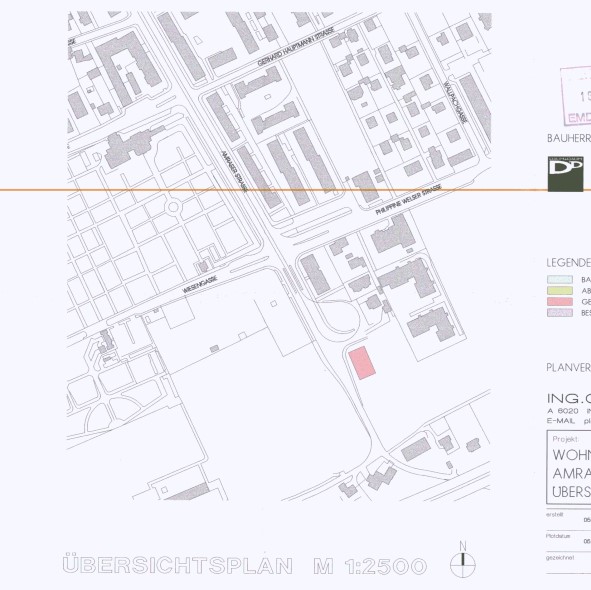The height and width of the screenshot is (590, 591).
Task: Click the red legend swatch
Action: 560,302
